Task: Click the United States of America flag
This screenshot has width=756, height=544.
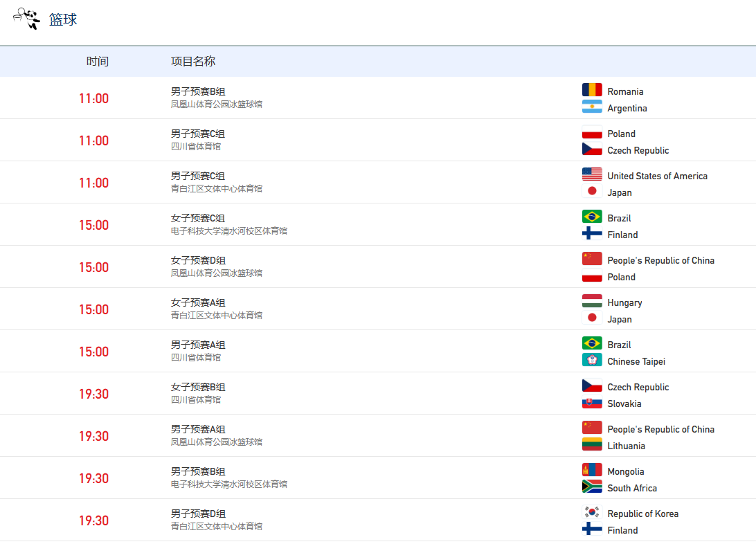Action: 592,175
